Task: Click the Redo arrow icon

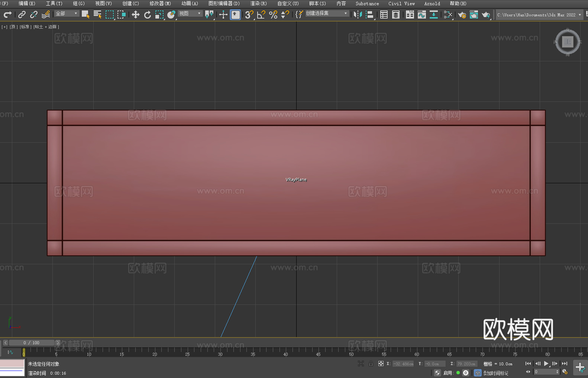Action: [x=7, y=14]
